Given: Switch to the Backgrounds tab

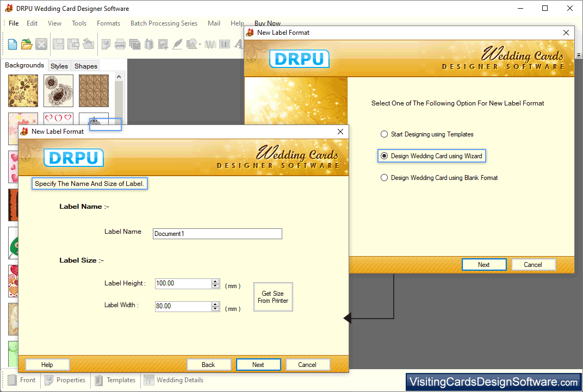Looking at the screenshot, I should [x=24, y=65].
